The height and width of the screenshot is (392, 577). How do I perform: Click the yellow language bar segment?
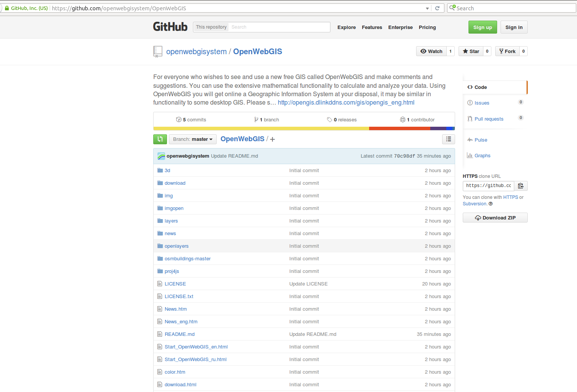(x=261, y=129)
